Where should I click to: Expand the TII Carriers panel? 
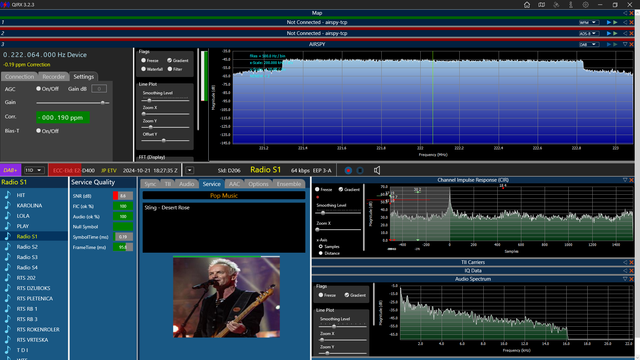(x=625, y=262)
